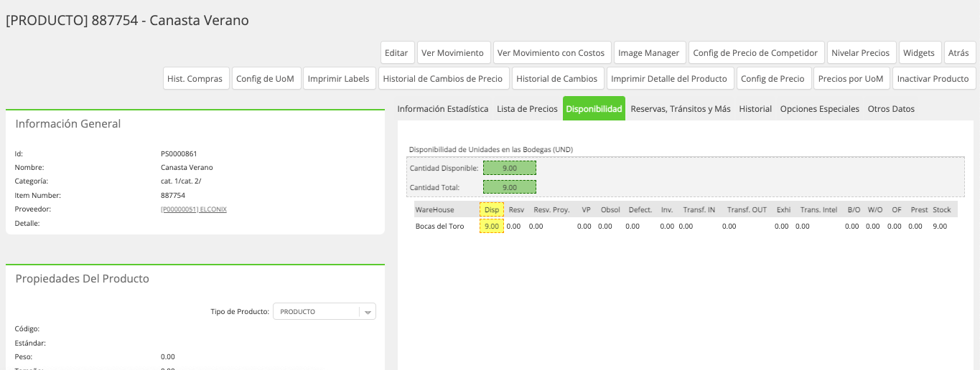Viewport: 980px width, 370px height.
Task: Click the Transf. OUT column header
Action: pyautogui.click(x=747, y=209)
